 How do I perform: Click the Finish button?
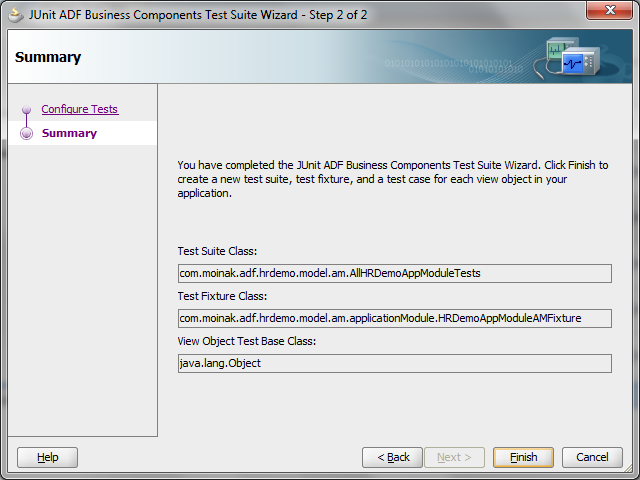click(x=523, y=457)
